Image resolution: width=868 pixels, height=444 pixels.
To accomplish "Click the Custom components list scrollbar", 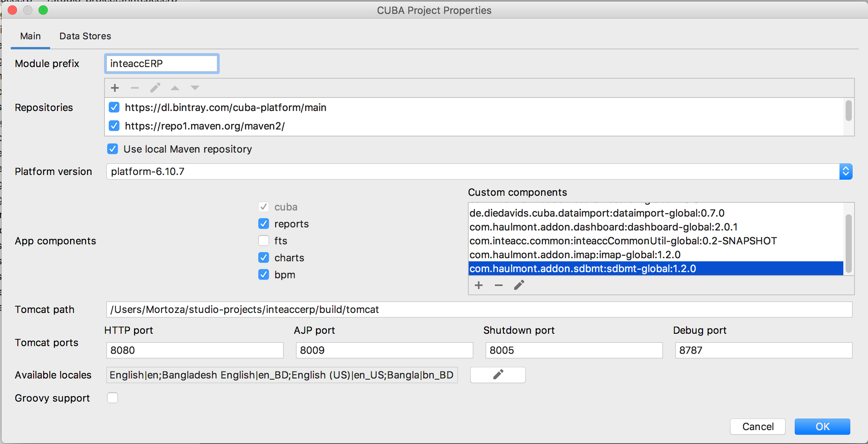I will tap(849, 244).
